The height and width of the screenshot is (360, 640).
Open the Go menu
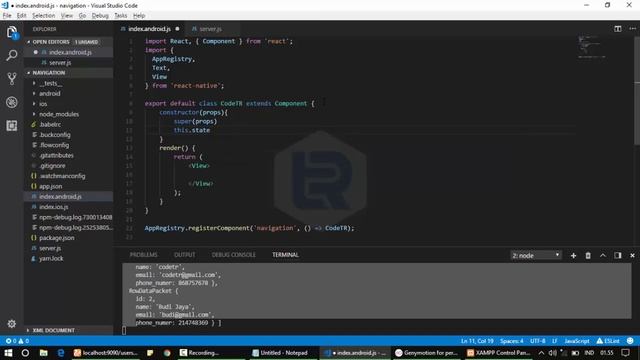point(82,16)
